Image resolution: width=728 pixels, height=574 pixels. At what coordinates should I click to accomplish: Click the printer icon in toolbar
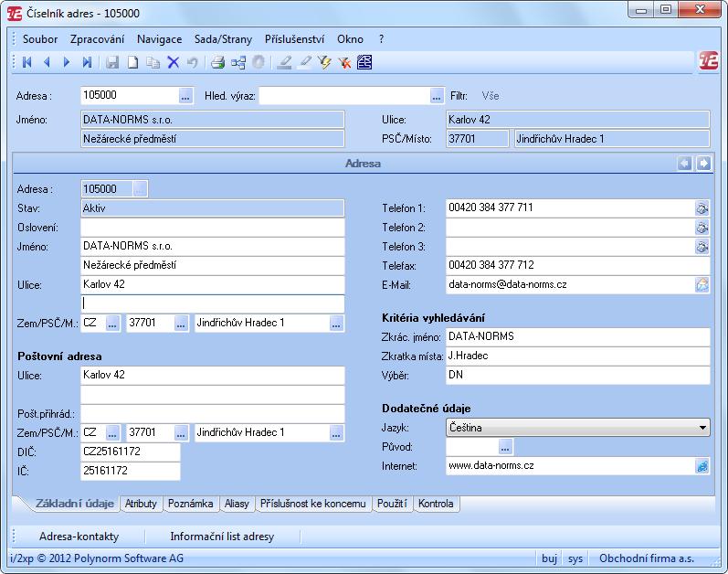(217, 62)
